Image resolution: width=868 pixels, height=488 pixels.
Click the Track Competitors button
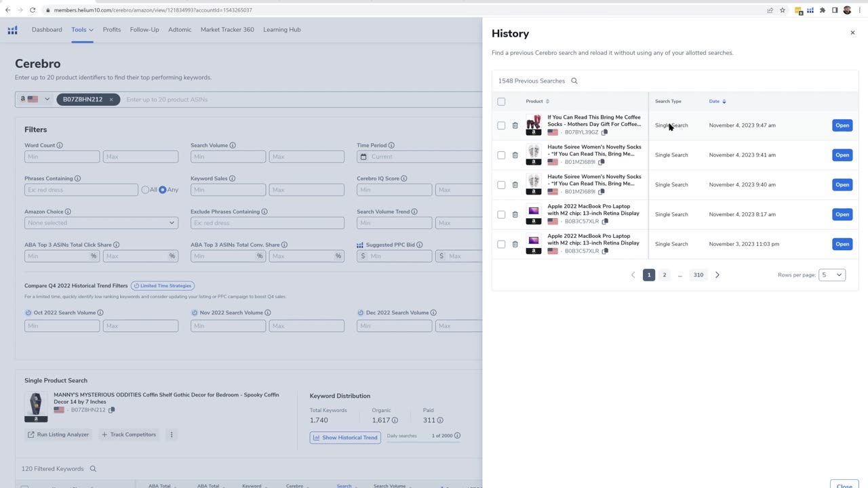point(129,434)
